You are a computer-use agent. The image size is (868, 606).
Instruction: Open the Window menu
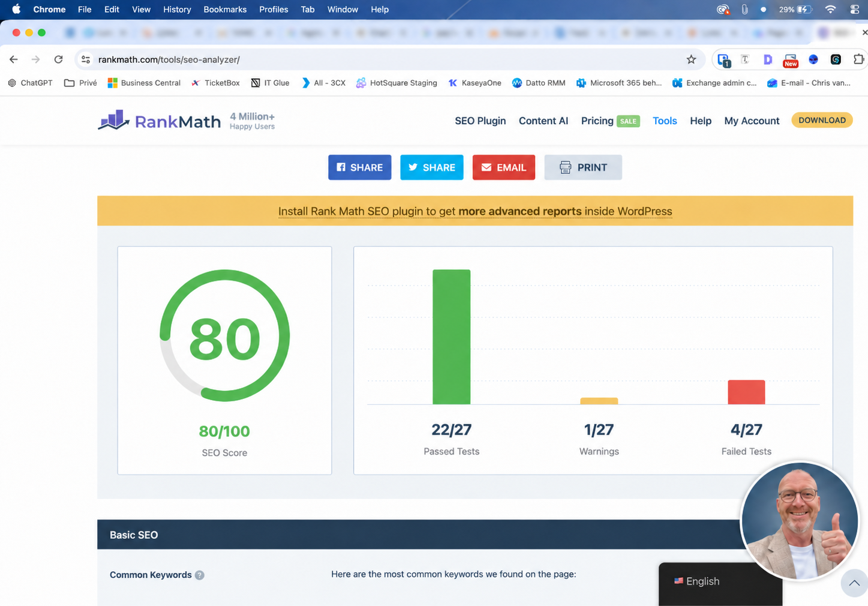343,10
